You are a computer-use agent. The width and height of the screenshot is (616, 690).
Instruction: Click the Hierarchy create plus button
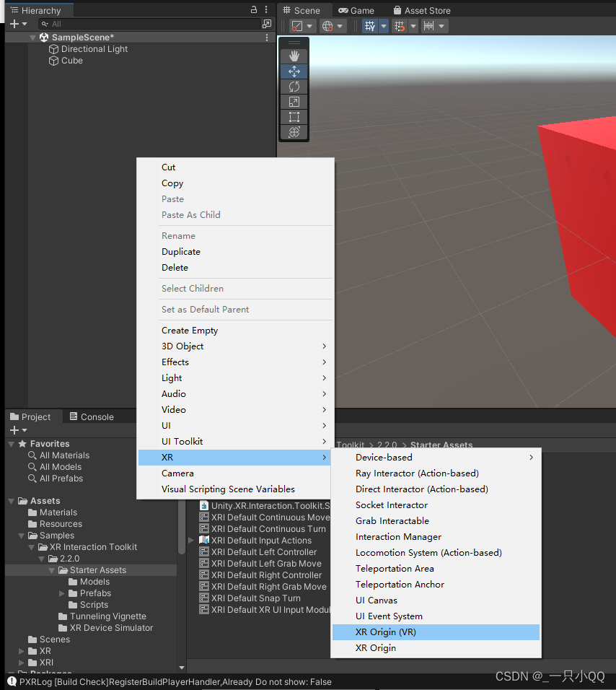coord(14,24)
